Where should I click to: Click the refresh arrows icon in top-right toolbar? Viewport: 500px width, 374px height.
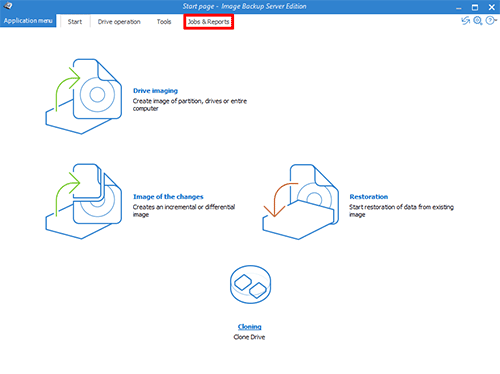pyautogui.click(x=465, y=21)
